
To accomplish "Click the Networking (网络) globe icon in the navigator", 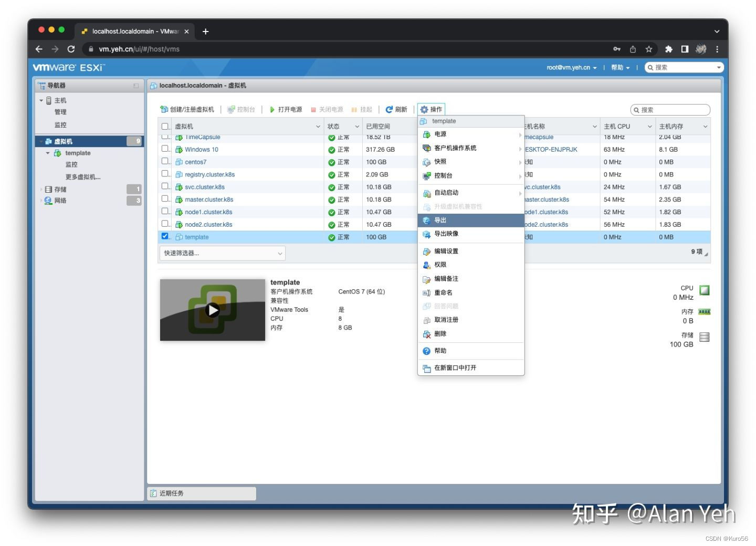I will (48, 201).
